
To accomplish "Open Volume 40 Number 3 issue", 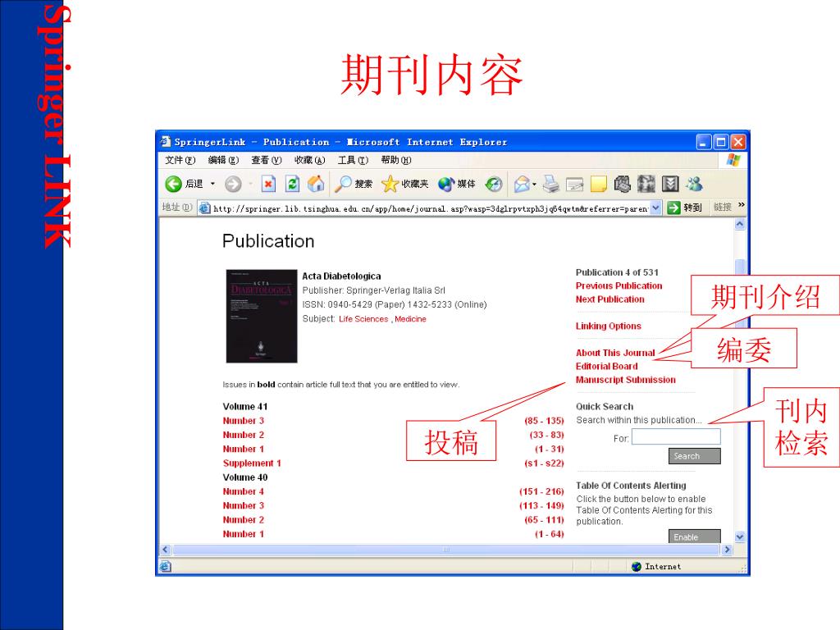I will coord(243,505).
